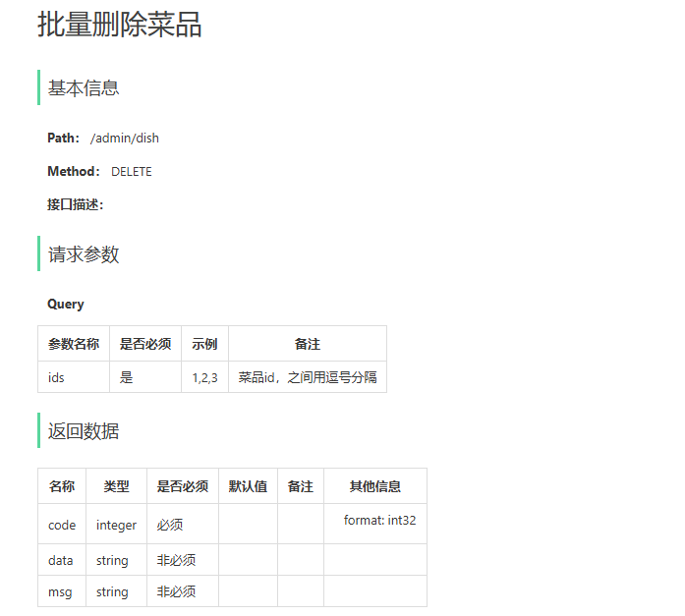Select the DELETE method text
Viewport: 685px width, 616px height.
point(132,172)
